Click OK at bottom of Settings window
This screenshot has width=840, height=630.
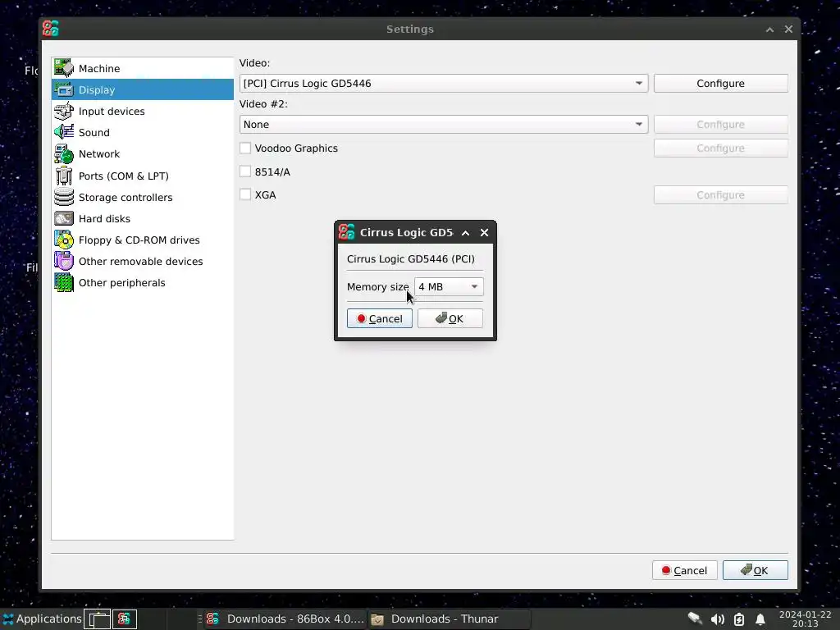pos(755,570)
